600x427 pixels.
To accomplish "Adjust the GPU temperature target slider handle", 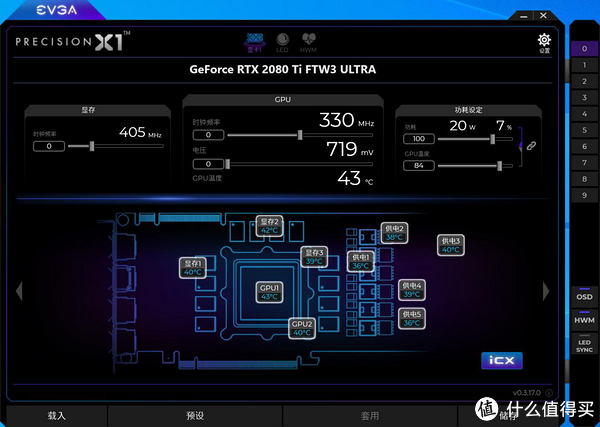I will 499,166.
